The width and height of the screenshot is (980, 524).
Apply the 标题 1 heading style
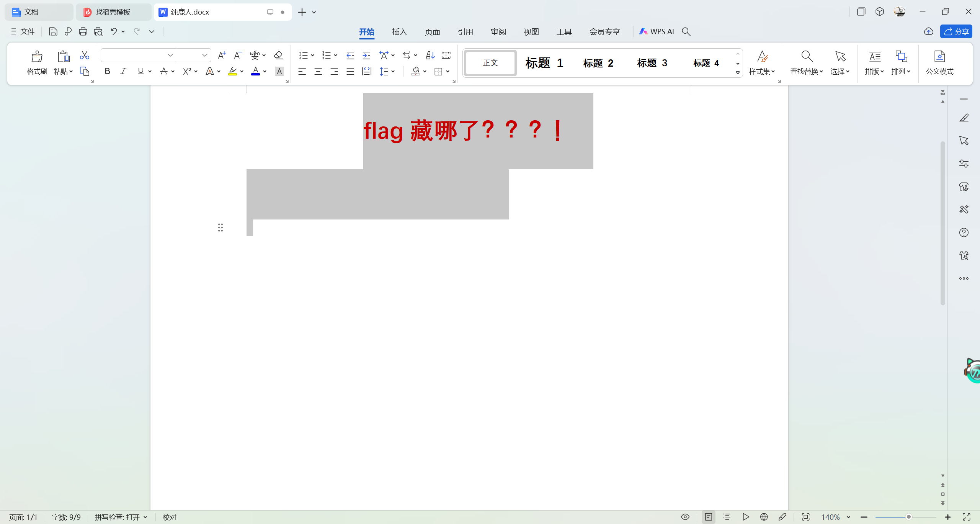point(544,63)
